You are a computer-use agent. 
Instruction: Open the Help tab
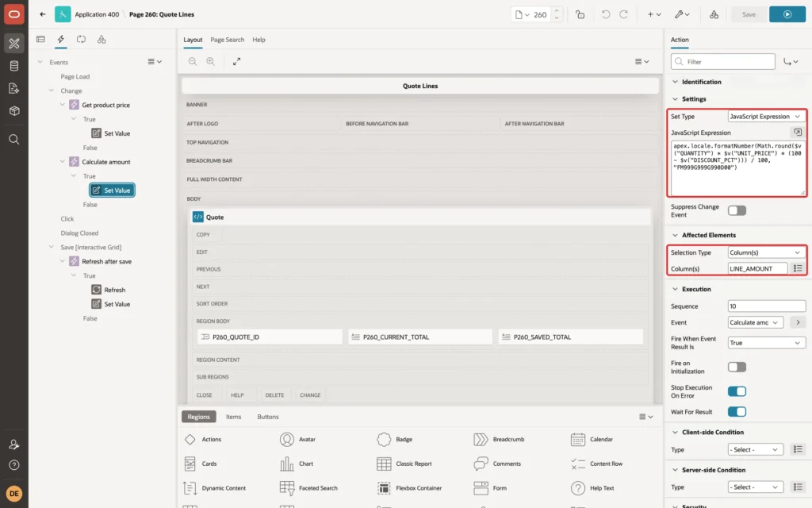point(259,40)
